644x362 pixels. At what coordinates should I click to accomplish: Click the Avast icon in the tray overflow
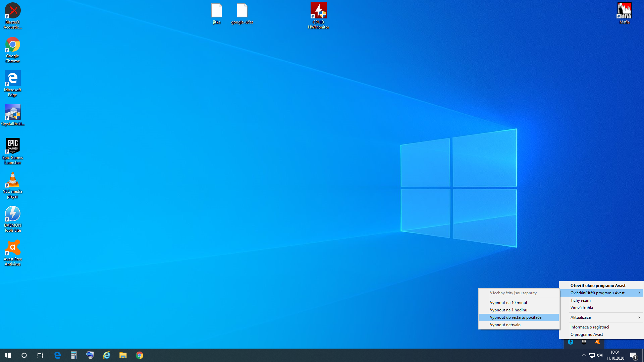[x=597, y=342]
